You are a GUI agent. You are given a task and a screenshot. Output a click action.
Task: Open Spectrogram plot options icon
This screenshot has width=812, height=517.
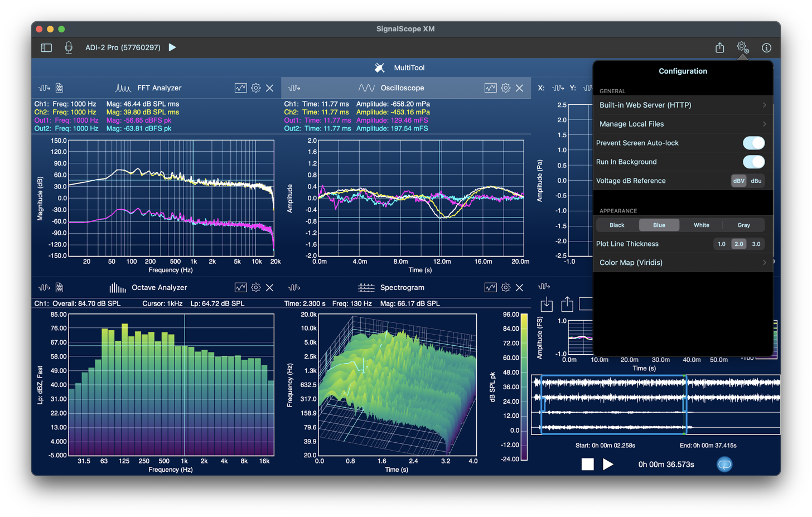490,288
